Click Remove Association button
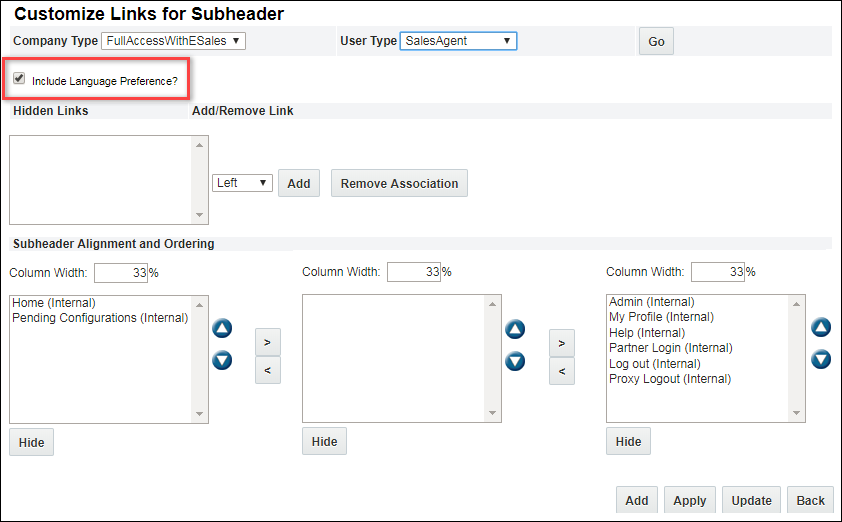This screenshot has height=522, width=842. 400,183
